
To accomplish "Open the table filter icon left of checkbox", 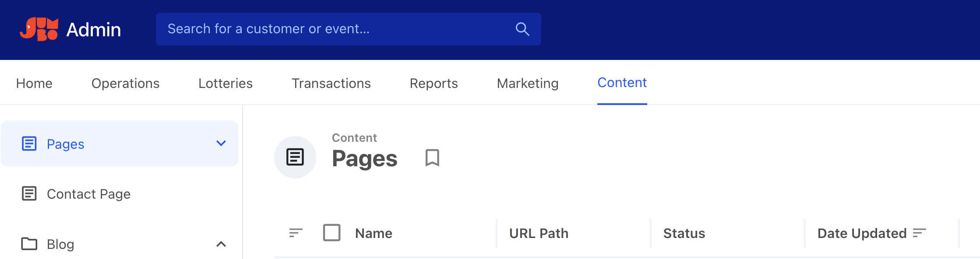I will tap(296, 233).
